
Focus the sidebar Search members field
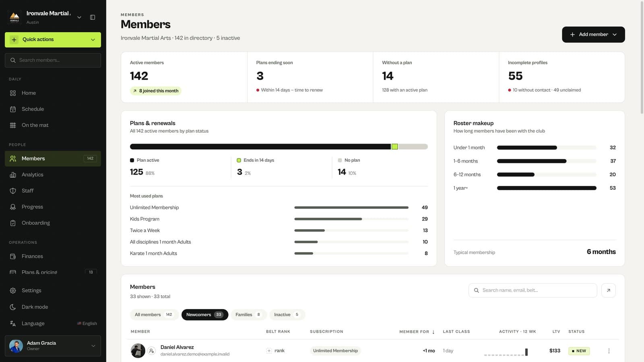pyautogui.click(x=53, y=60)
